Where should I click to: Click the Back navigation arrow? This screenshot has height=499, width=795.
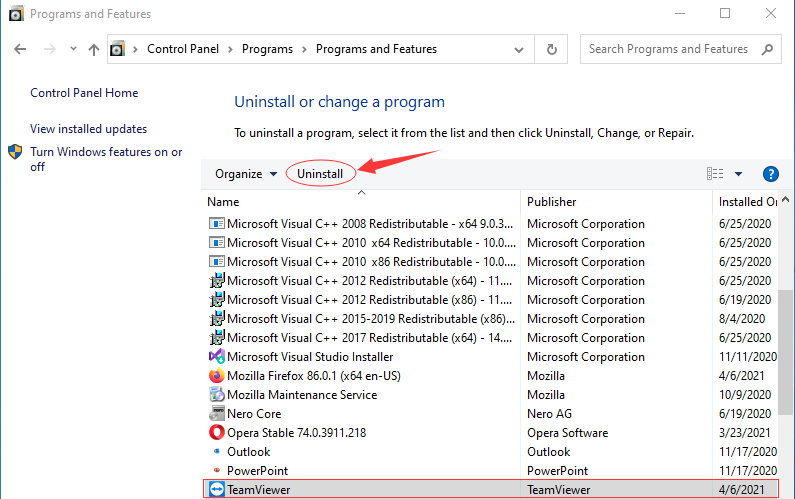point(20,49)
